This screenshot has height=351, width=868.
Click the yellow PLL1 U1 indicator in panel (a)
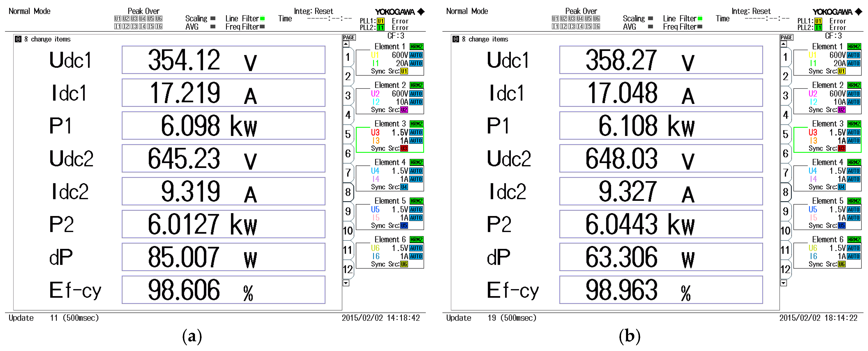tap(380, 21)
